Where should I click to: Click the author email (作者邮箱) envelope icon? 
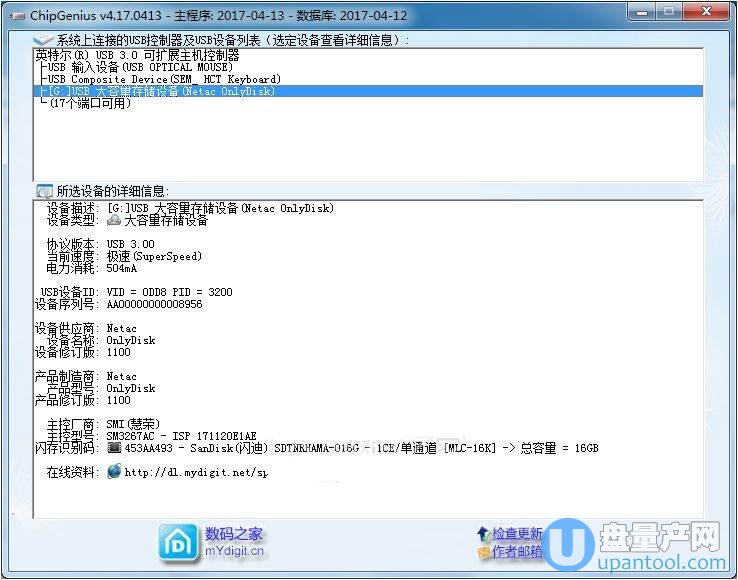[x=484, y=551]
